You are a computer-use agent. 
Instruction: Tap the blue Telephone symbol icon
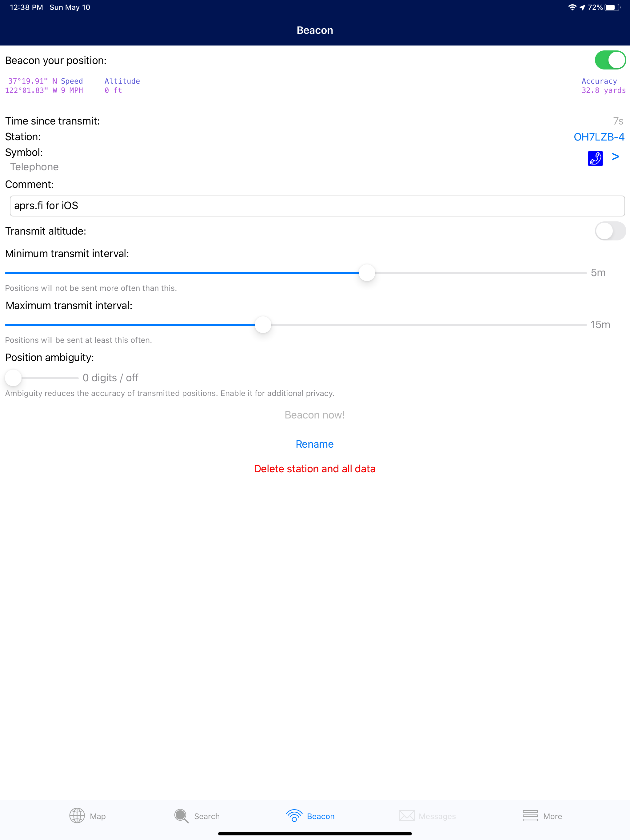point(595,158)
